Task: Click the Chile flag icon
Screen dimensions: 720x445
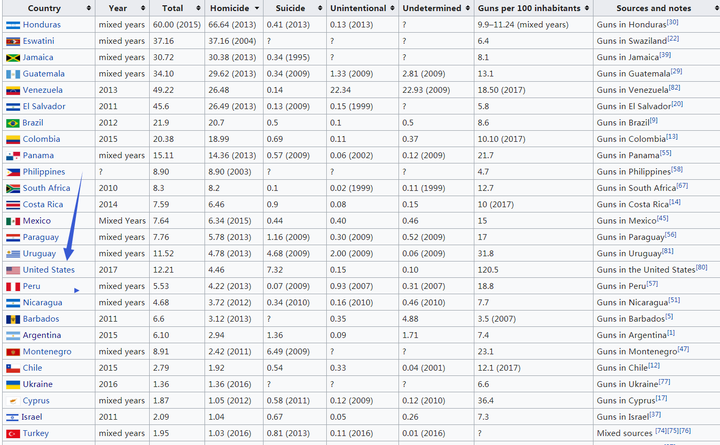Action: 13,368
